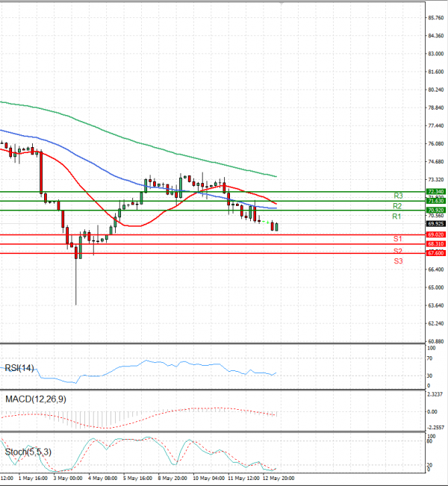Click the 8 May 20:00 time label
448x486 pixels.
click(x=172, y=478)
